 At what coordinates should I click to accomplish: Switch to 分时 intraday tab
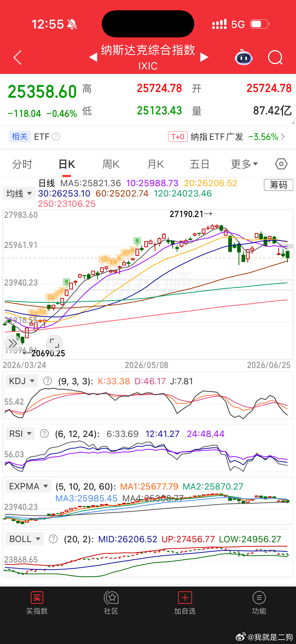coord(22,164)
